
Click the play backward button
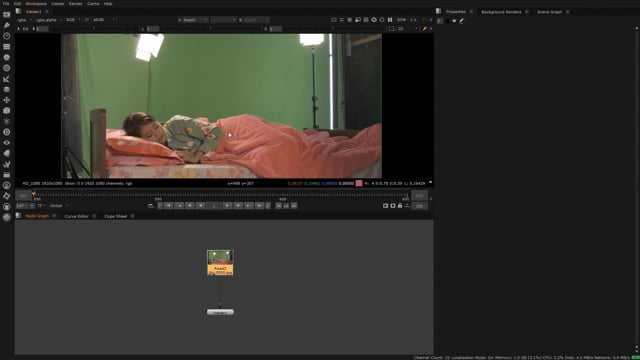(200, 206)
